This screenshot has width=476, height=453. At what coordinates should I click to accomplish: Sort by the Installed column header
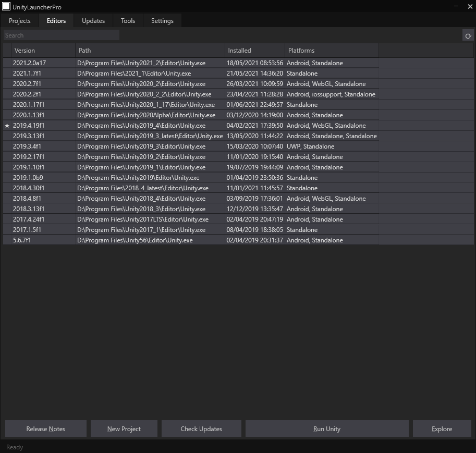255,51
